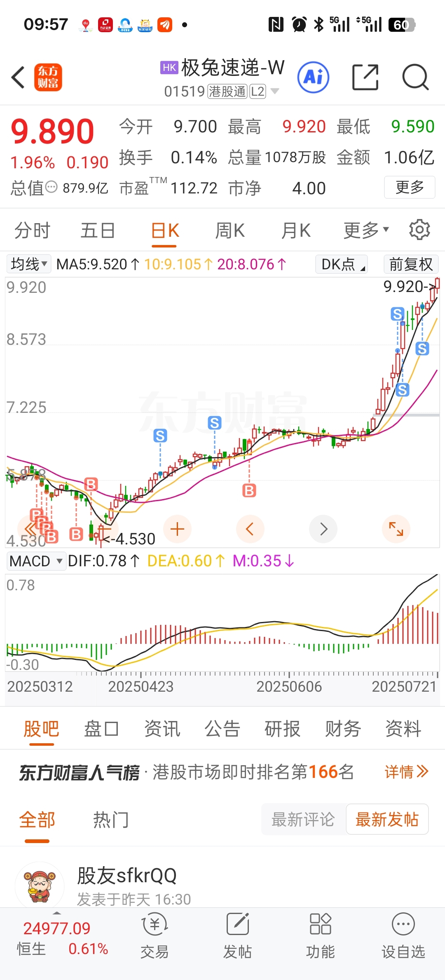
Task: Open the 资料 tab
Action: [403, 728]
